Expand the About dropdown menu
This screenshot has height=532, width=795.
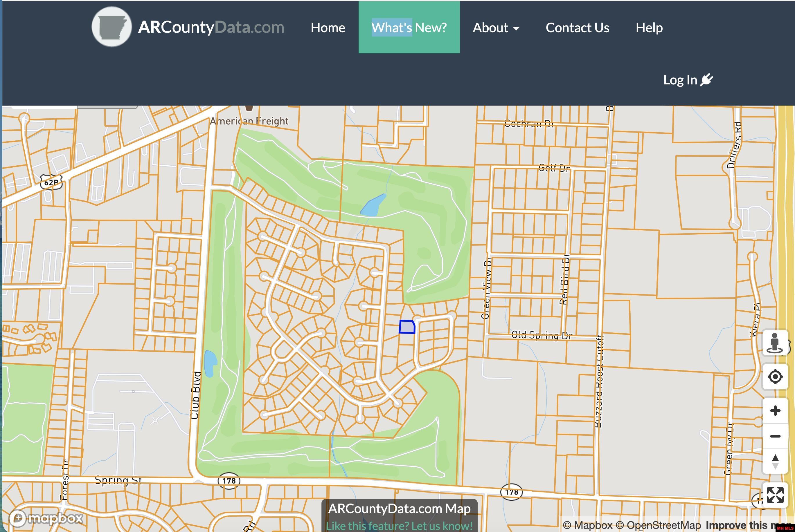(496, 28)
